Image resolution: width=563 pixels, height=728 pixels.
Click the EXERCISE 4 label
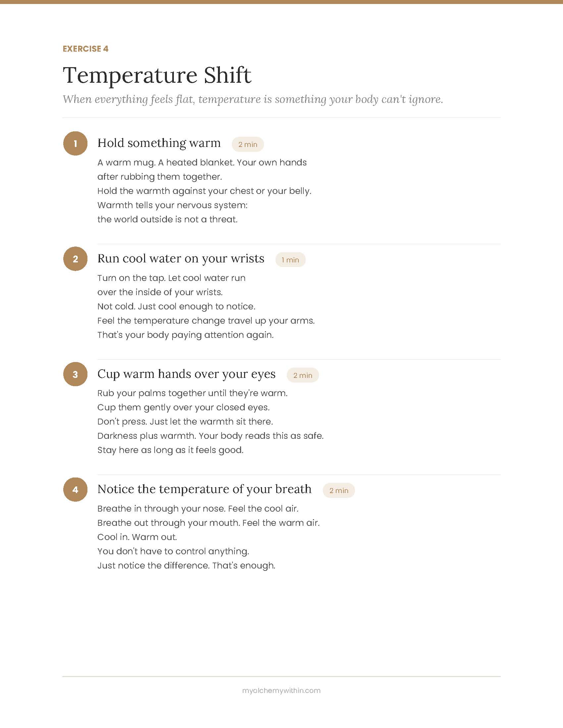(85, 49)
